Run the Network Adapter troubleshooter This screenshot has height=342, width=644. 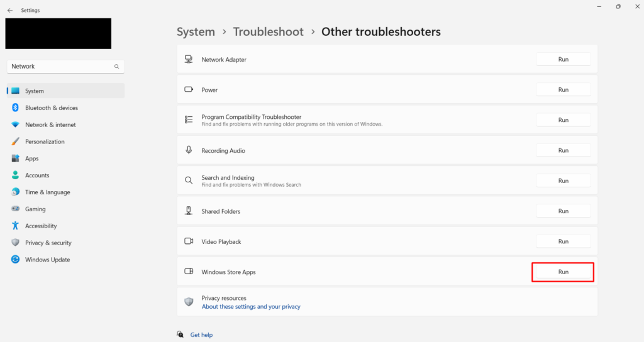point(563,59)
